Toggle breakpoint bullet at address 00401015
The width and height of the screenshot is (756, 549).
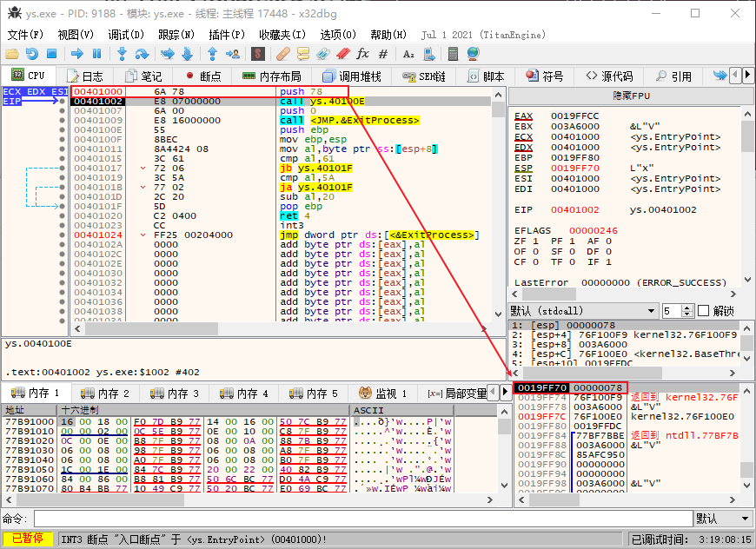click(62, 159)
